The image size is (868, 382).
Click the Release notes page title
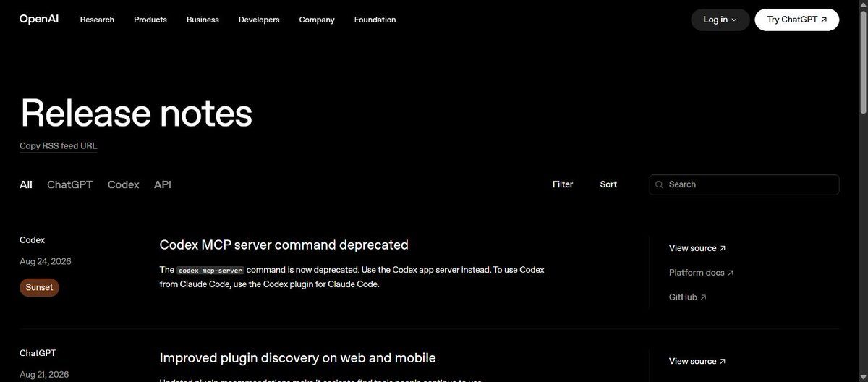(136, 113)
